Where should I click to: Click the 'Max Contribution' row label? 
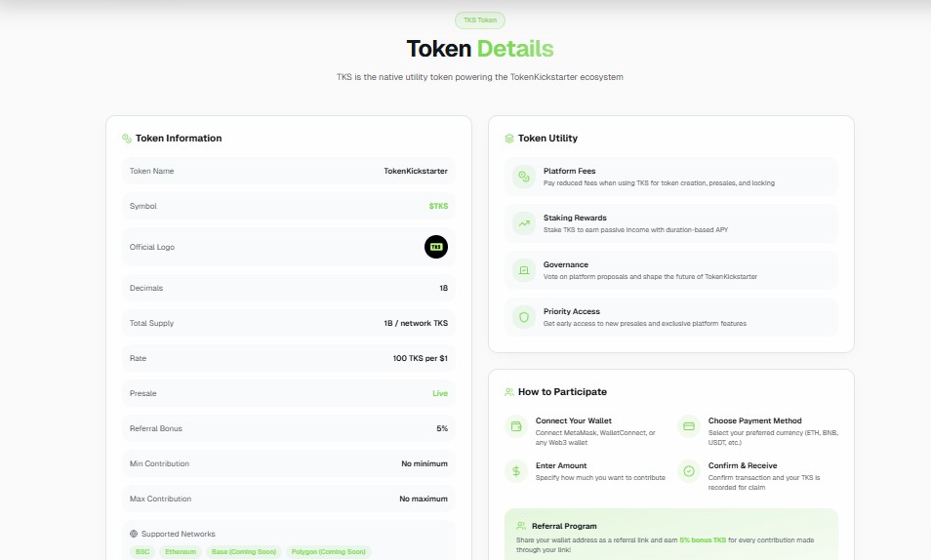pos(160,499)
